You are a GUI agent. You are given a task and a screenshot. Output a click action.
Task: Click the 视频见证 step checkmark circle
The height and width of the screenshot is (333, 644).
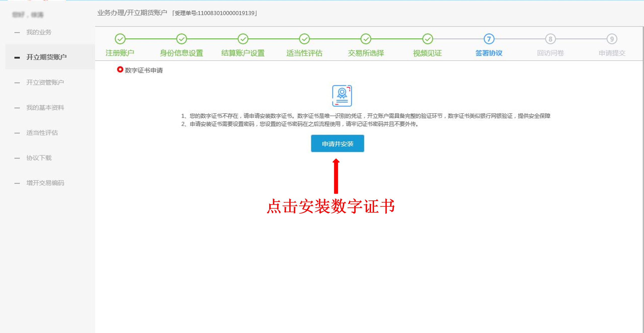point(427,39)
